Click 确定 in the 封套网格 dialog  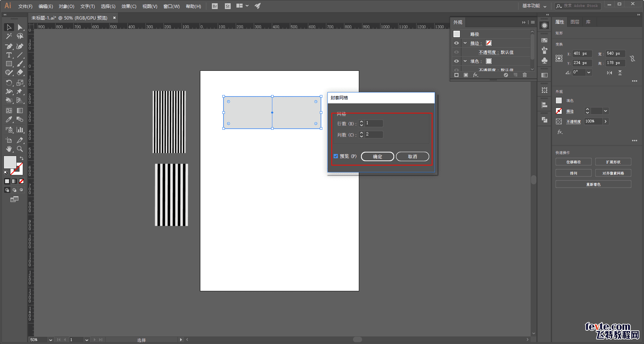(377, 156)
